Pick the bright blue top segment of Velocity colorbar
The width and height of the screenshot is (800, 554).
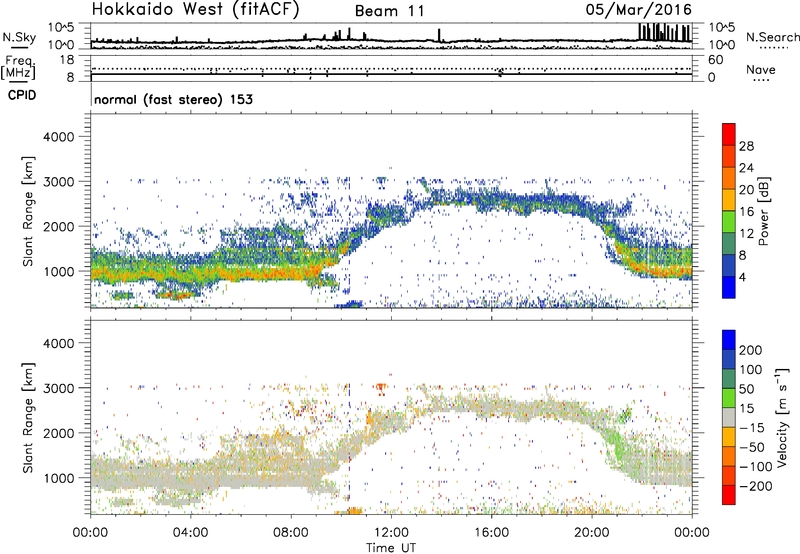[x=729, y=340]
